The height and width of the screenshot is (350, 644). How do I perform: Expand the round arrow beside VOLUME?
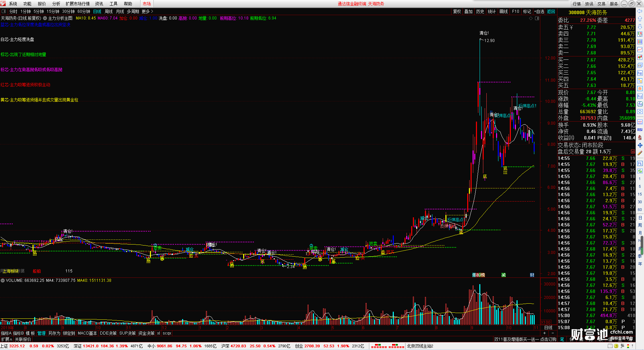tap(3, 280)
